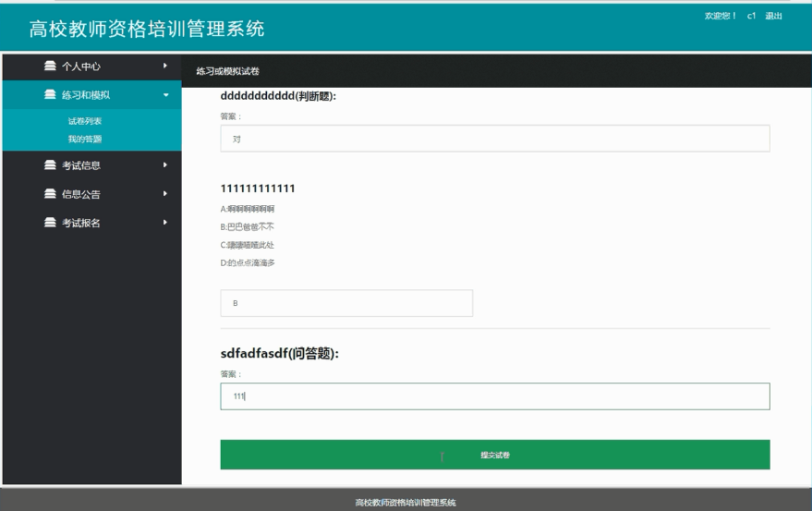Click the stack icon beside 个人中心
The image size is (812, 511).
tap(50, 66)
